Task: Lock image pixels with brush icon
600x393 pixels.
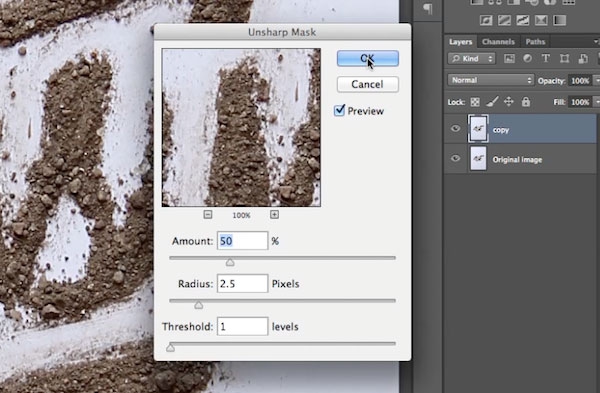Action: click(x=492, y=101)
